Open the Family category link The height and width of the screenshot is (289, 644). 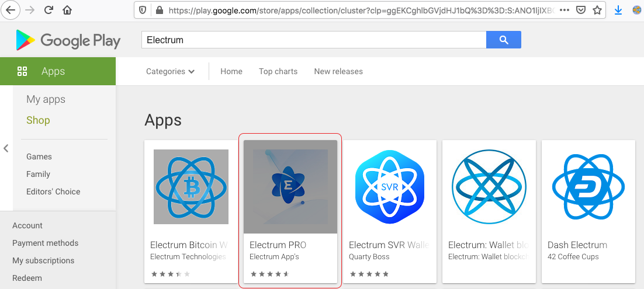(38, 174)
